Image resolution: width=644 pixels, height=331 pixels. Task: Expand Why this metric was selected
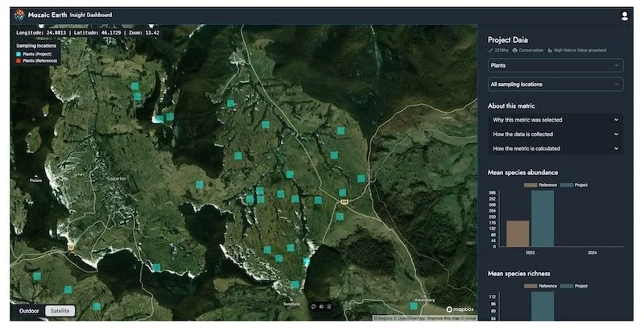(555, 120)
